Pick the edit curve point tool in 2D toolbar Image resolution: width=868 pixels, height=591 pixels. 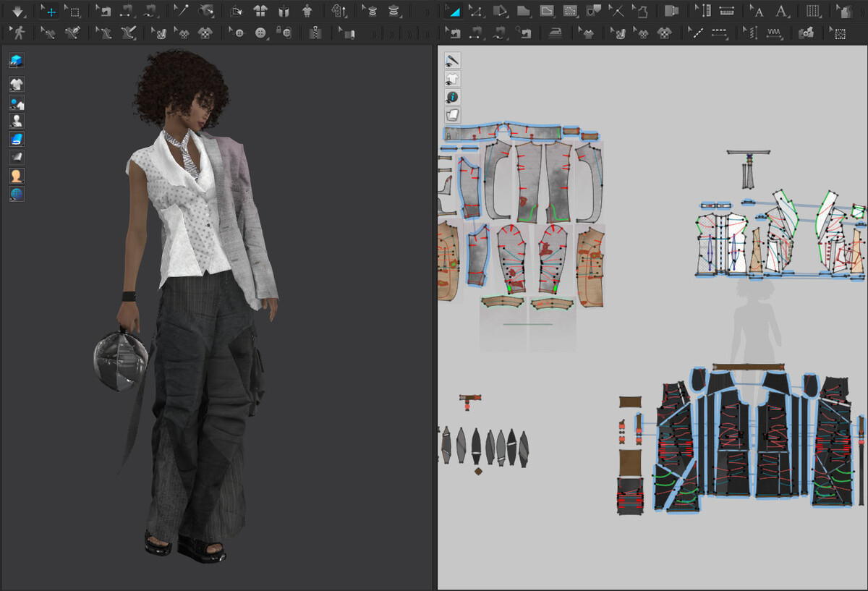tap(476, 11)
